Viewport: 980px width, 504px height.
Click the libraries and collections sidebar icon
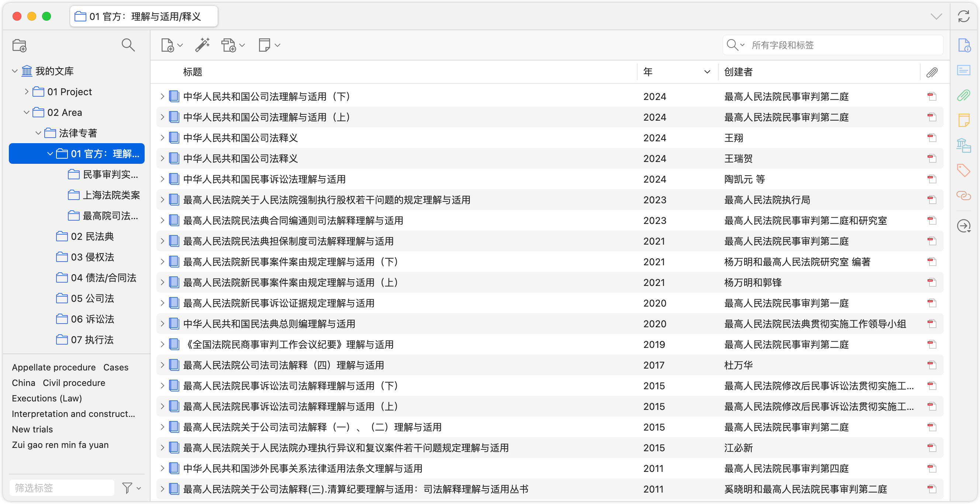tap(964, 145)
